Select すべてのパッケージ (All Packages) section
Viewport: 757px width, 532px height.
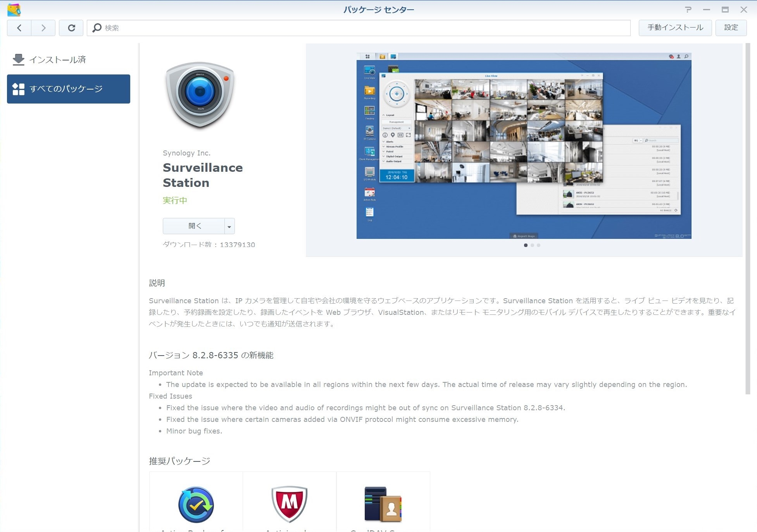69,89
